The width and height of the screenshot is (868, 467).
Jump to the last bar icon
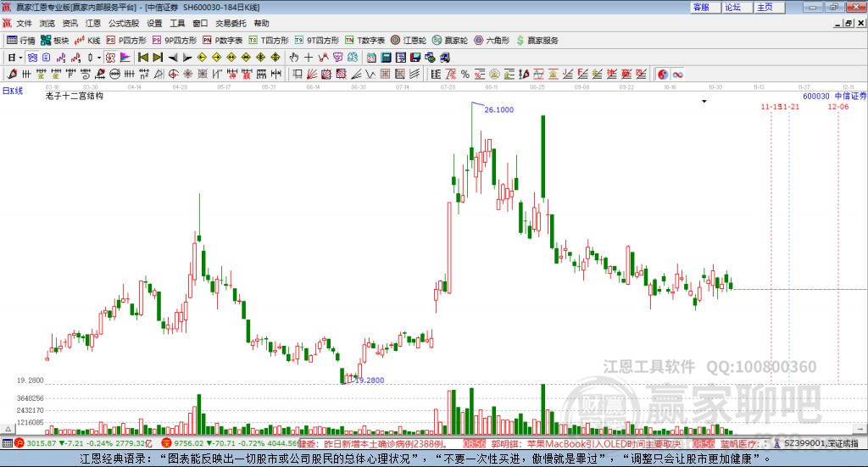coord(158,58)
